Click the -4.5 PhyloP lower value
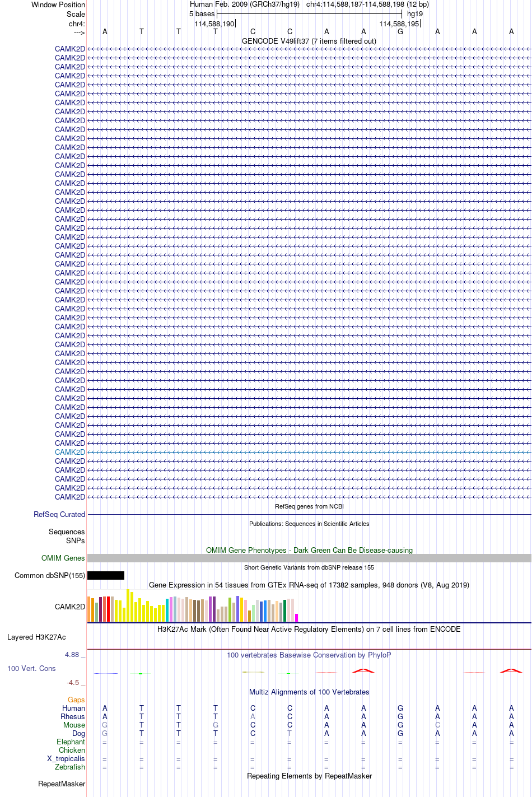 [76, 683]
